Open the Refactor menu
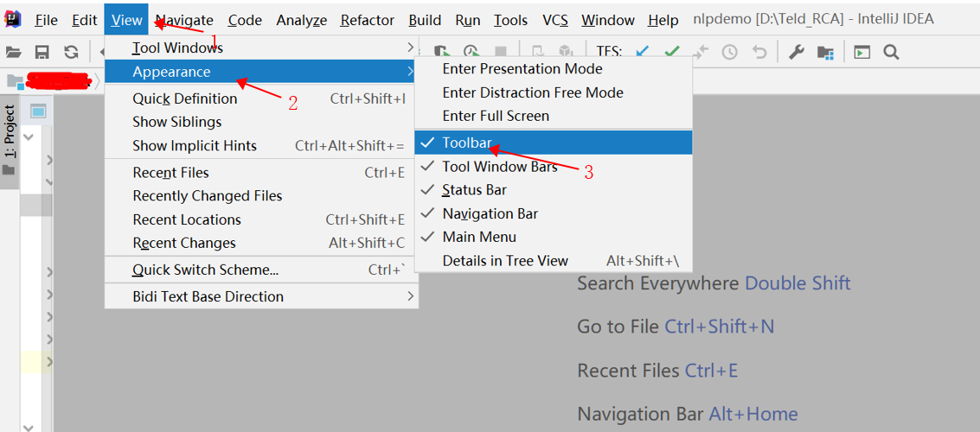 click(x=368, y=21)
